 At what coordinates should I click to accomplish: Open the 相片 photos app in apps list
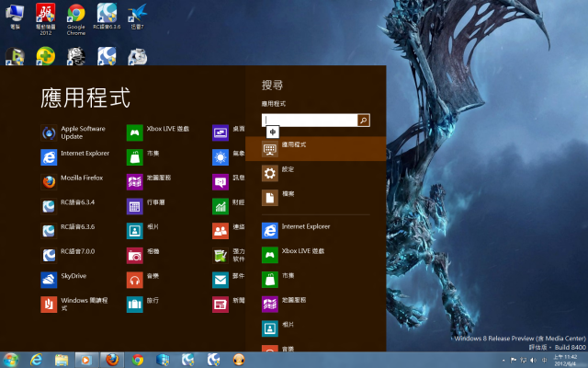(x=143, y=231)
